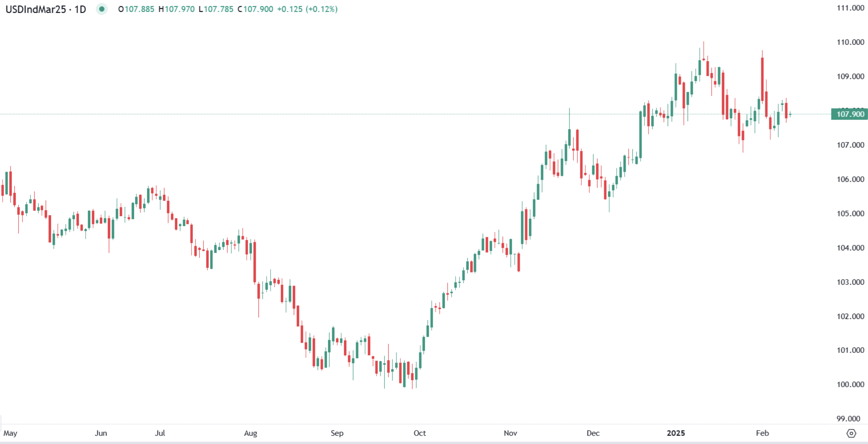868x444 pixels.
Task: Click the Feb label on time axis
Action: (x=762, y=433)
